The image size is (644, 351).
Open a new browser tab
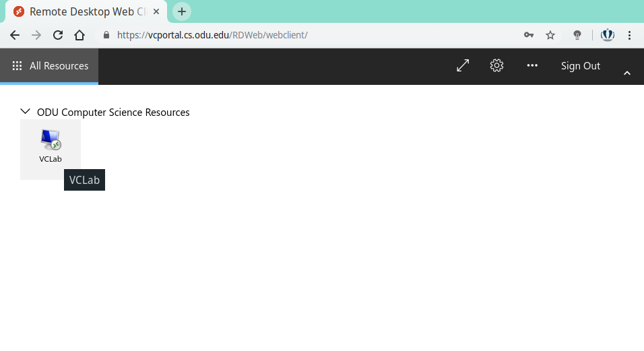(181, 11)
